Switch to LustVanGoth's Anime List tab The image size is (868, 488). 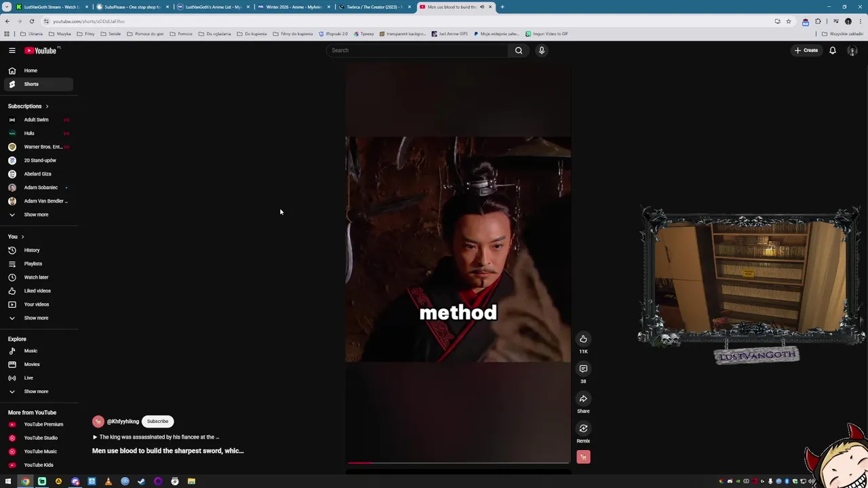tap(212, 7)
